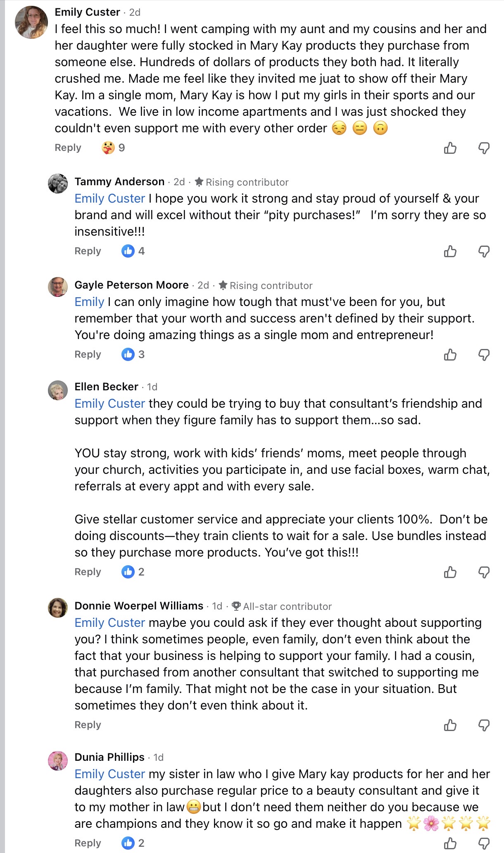Open Dunia Phillips's profile name
504x853 pixels.
click(109, 757)
